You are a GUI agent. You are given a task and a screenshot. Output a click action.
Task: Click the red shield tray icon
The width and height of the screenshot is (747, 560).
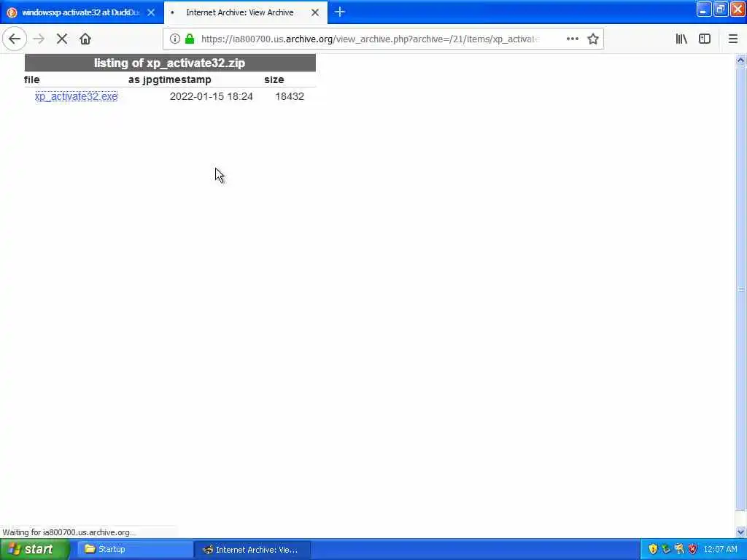point(693,549)
